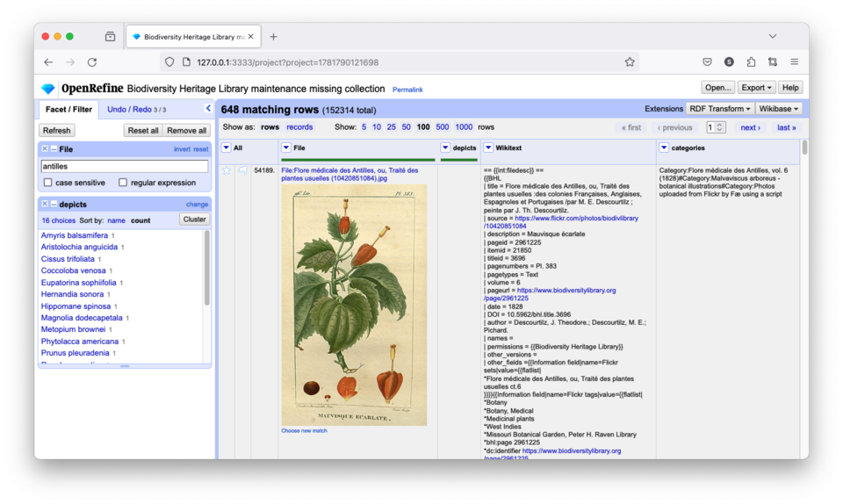Show 50 rows per page
Screen dimensions: 843x504
tap(406, 127)
